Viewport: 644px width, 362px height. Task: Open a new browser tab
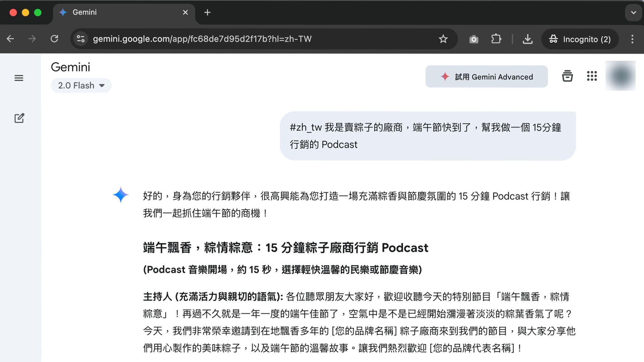[x=207, y=12]
